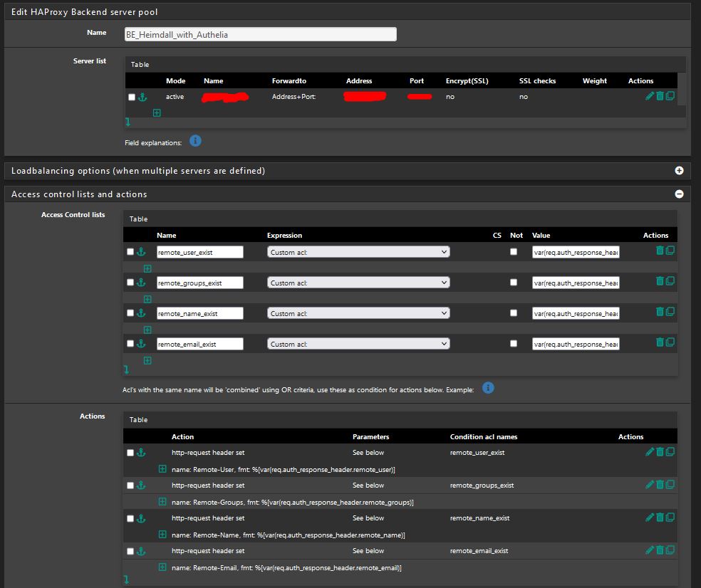The width and height of the screenshot is (701, 588).
Task: Enable the Not checkbox for remote_groups_exist
Action: coord(514,281)
